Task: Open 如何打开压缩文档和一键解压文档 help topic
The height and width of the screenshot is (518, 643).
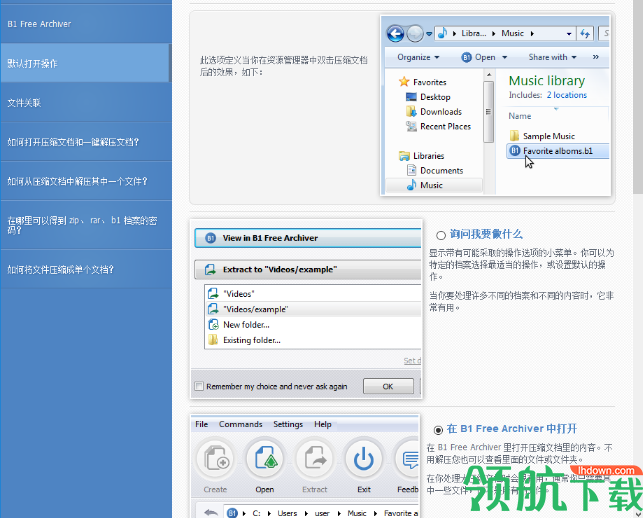Action: point(86,142)
